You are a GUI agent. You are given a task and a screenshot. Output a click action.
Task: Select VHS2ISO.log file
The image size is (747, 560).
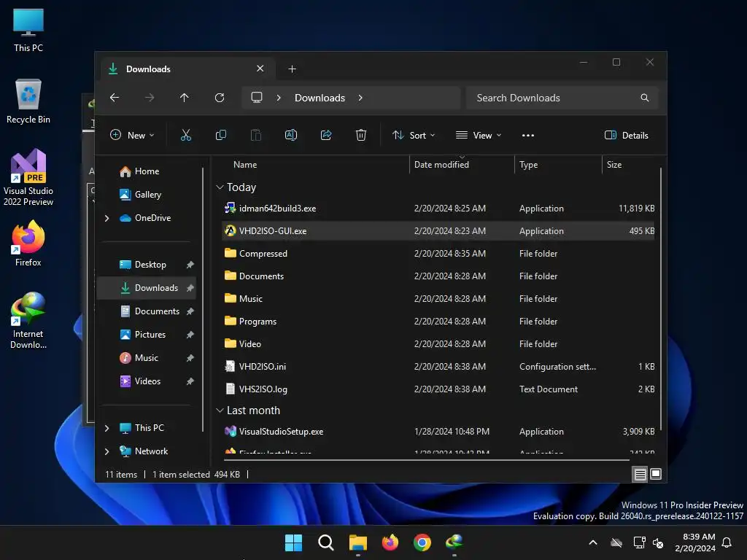438,389
